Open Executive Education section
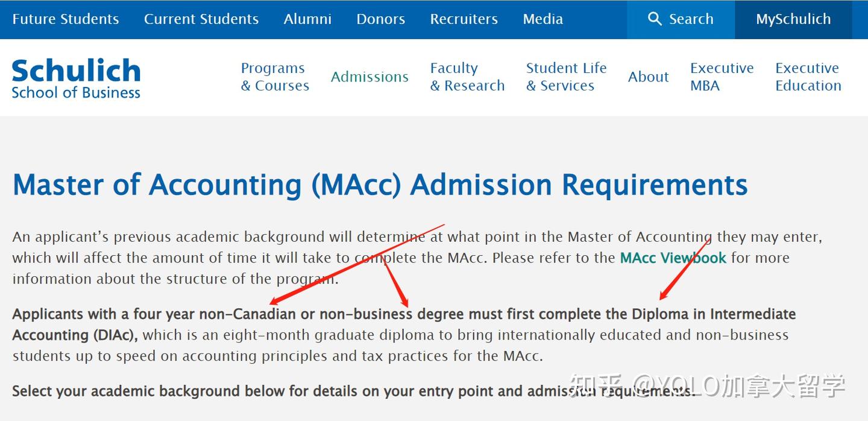This screenshot has width=868, height=421. click(808, 77)
